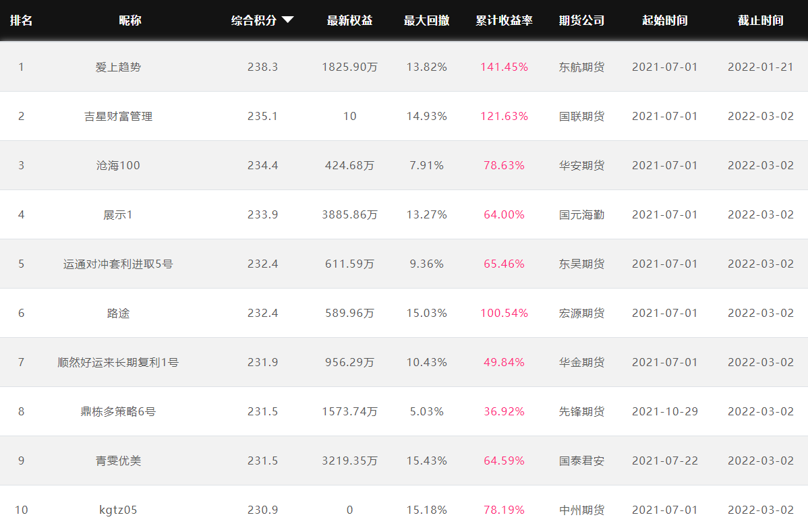
Task: Click the return rate 78.19%
Action: 504,510
